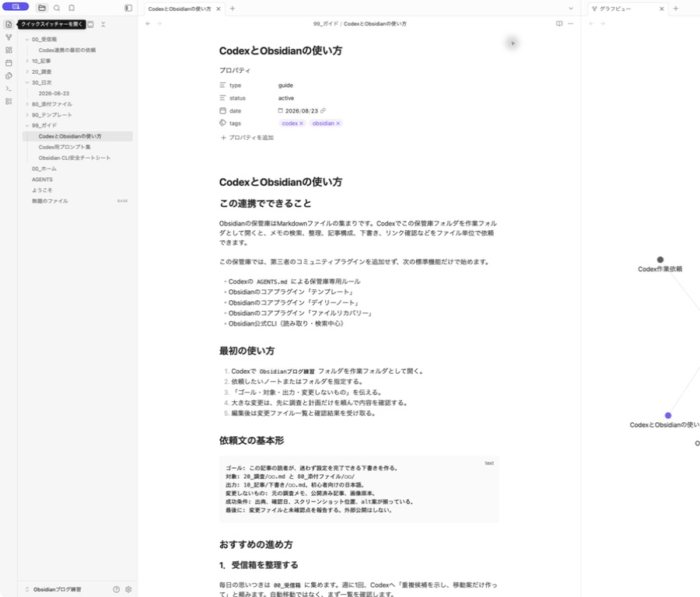Screen dimensions: 700x597
Task: Open quick switcher from the ribbon
Action: 9,25
